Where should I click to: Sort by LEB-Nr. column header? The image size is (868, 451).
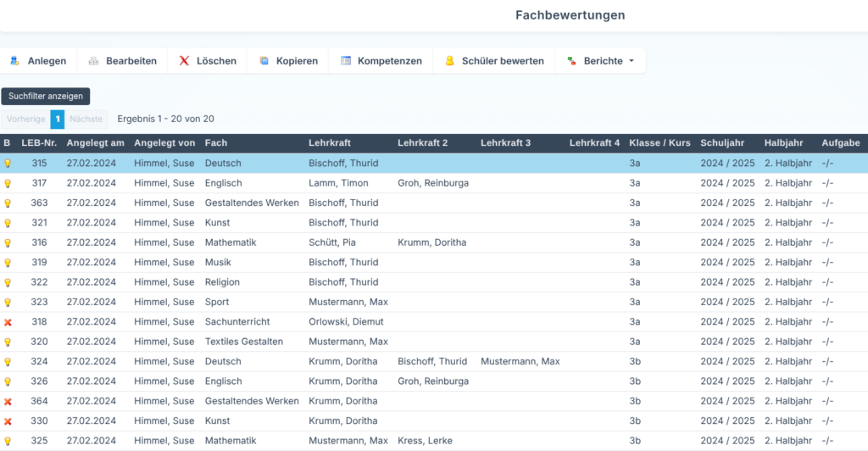click(39, 142)
